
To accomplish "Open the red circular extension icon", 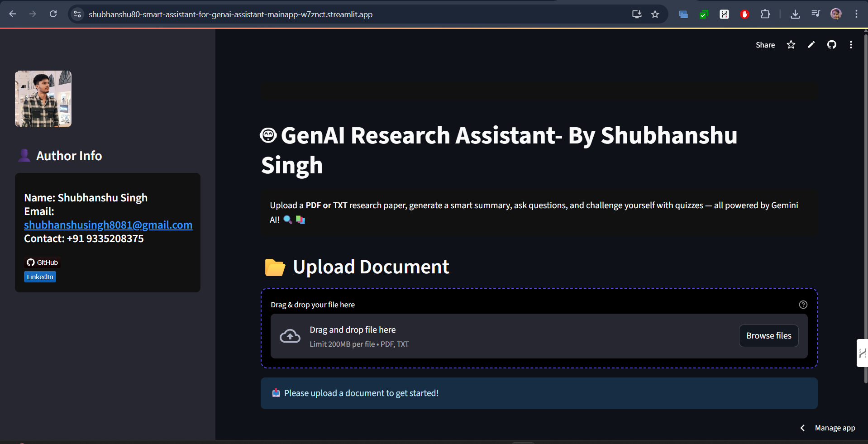I will point(744,14).
